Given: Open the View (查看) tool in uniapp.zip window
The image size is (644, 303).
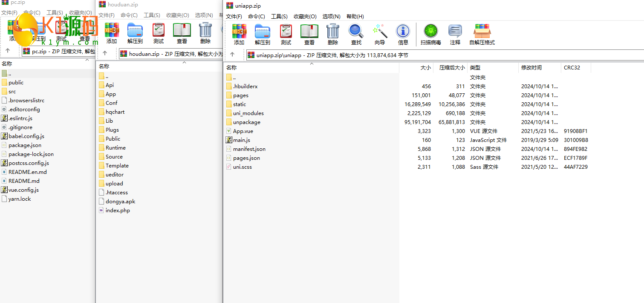Looking at the screenshot, I should tap(309, 34).
